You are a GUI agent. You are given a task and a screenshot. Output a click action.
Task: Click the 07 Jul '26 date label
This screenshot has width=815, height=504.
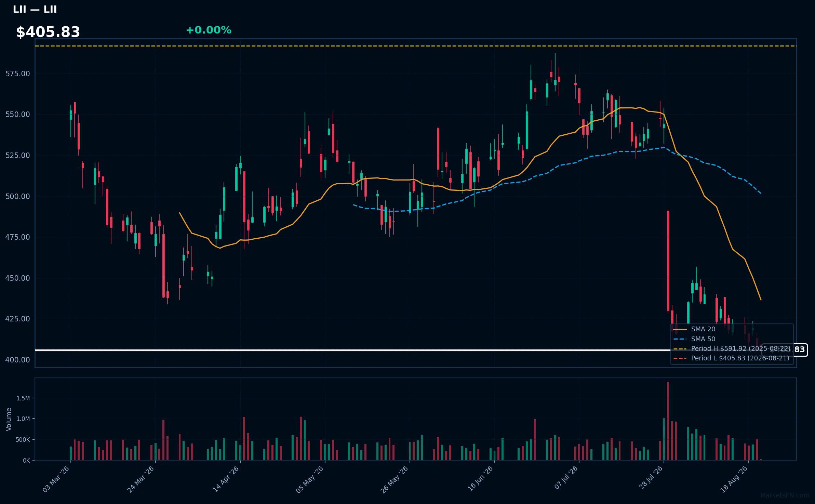pos(566,477)
